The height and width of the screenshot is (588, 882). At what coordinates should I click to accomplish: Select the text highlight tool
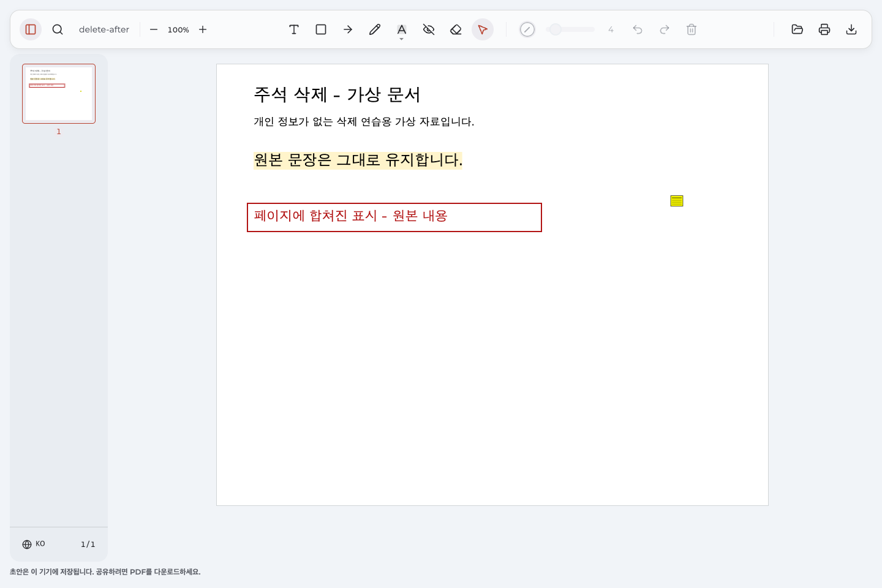tap(402, 29)
